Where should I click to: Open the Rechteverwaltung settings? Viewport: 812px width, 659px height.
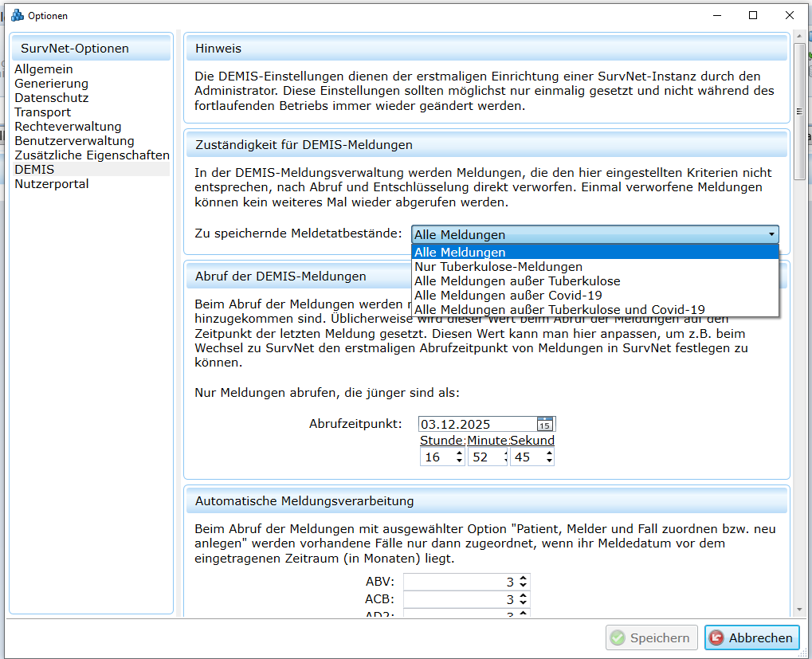point(68,127)
